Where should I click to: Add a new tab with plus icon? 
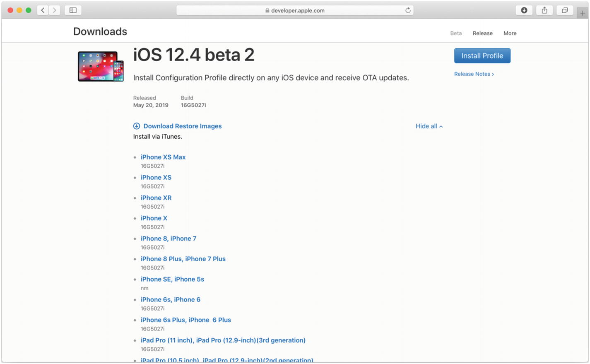coord(582,13)
